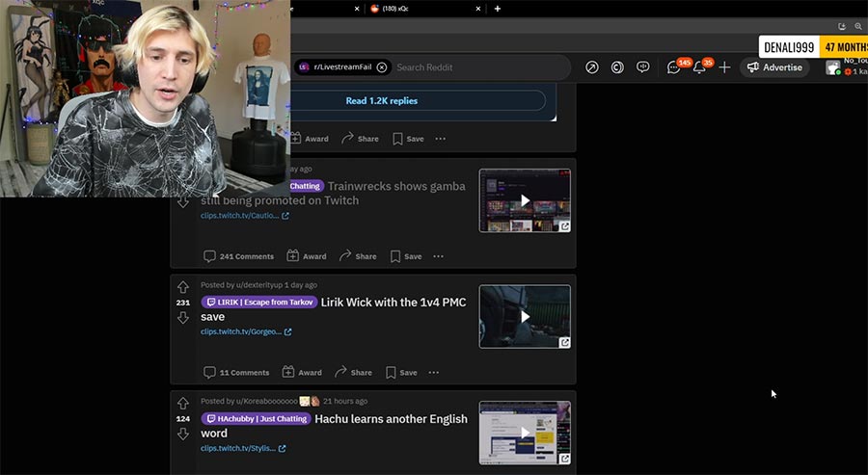
Task: Open 241 Comments on Trainwrecks post
Action: point(238,256)
